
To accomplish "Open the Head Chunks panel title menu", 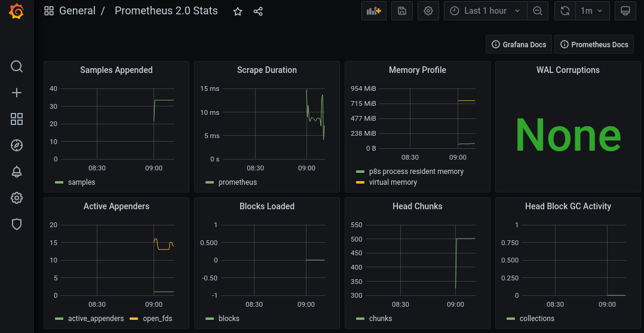I will (417, 206).
